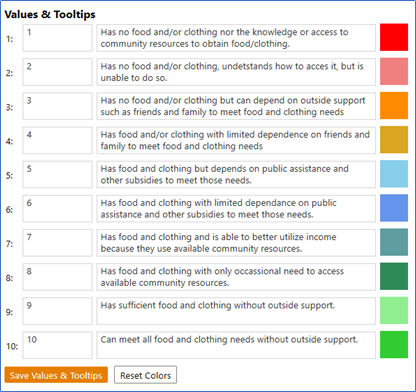Edit tooltip 'Has sufficient food and clothing without outside support'
This screenshot has width=416, height=392.
[x=236, y=311]
